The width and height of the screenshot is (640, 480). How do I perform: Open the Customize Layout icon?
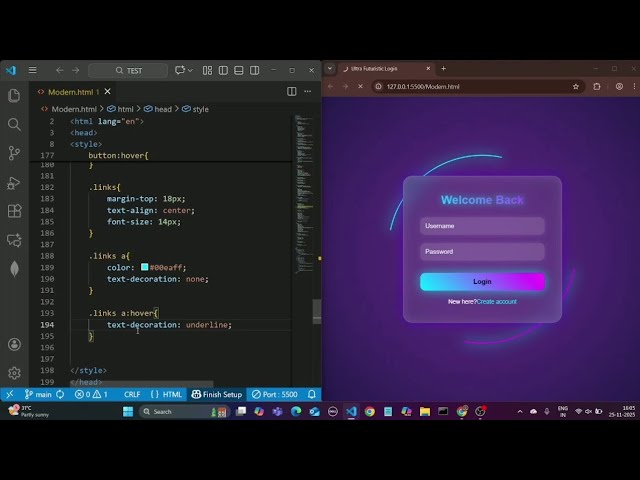[x=207, y=70]
